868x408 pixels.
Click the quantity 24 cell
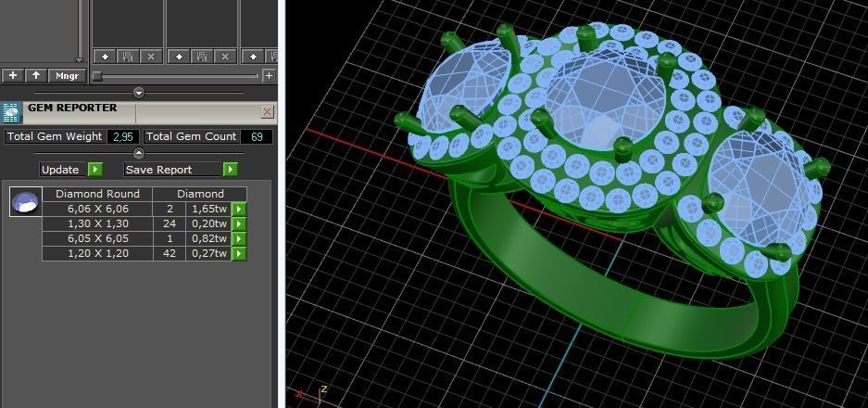170,224
